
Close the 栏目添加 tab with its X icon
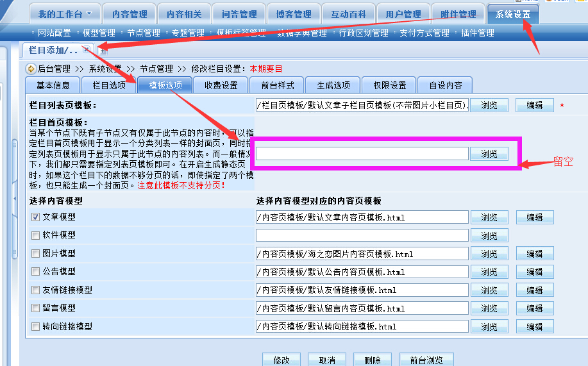pos(87,49)
